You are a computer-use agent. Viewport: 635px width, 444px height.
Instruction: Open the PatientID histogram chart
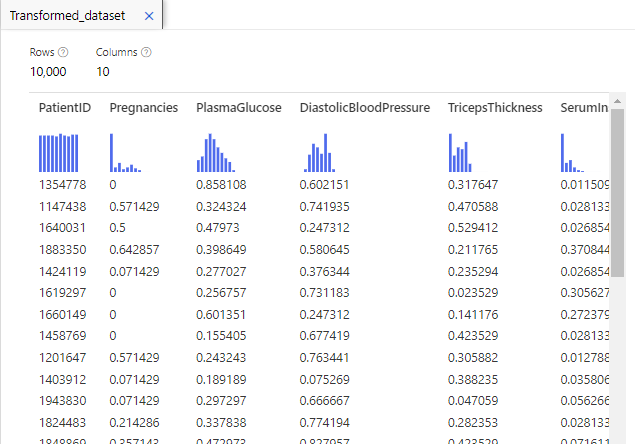coord(58,152)
